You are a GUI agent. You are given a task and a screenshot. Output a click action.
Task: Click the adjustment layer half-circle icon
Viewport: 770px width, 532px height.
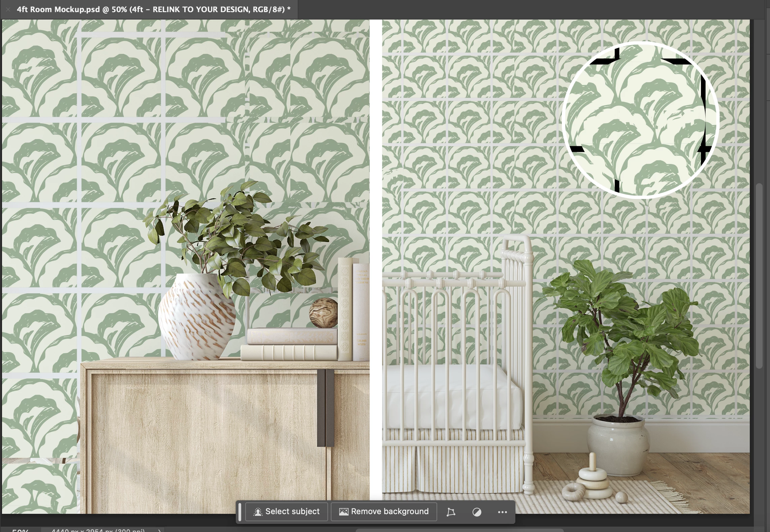click(x=477, y=512)
